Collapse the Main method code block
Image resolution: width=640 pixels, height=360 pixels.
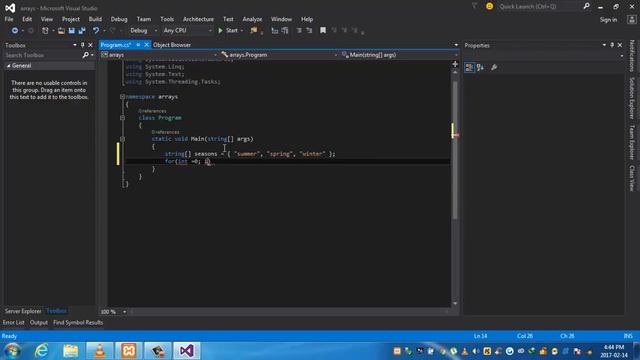[x=122, y=139]
